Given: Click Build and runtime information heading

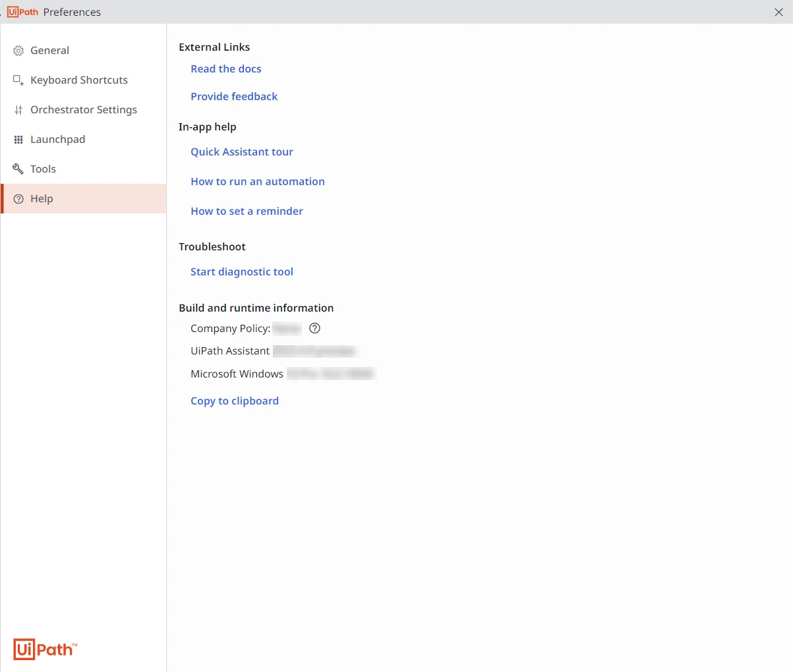Looking at the screenshot, I should [x=256, y=308].
